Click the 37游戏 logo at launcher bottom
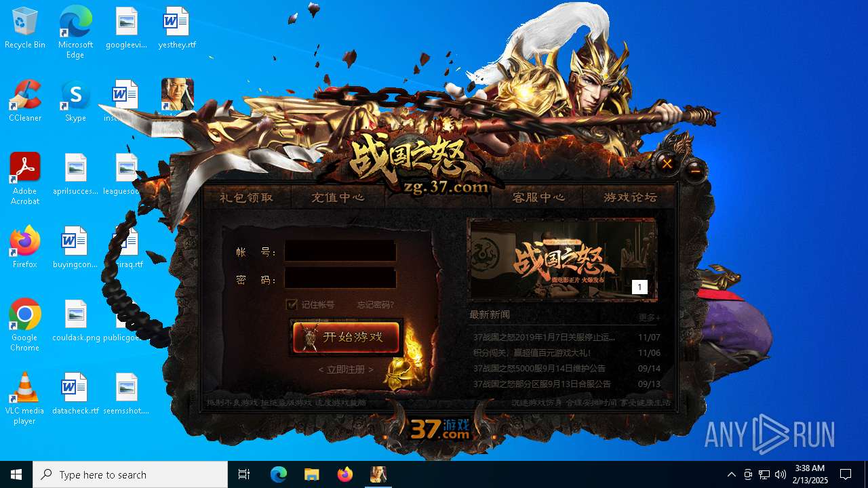The image size is (868, 488). tap(440, 428)
